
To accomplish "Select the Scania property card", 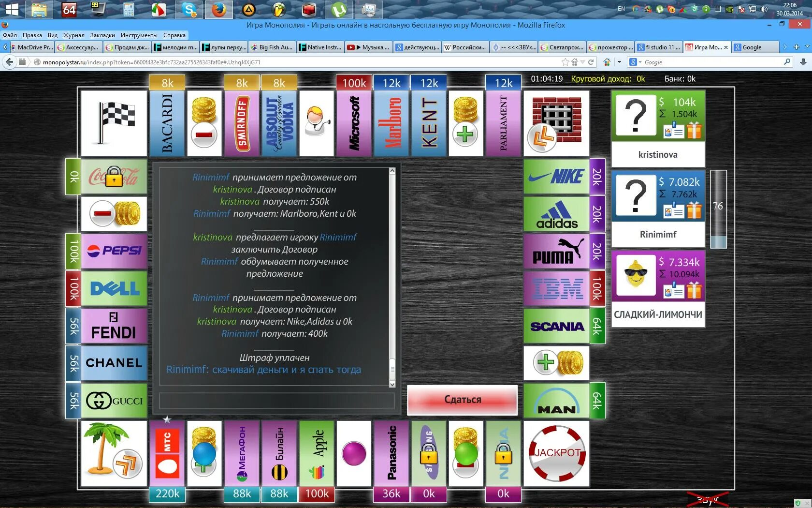I will (x=556, y=326).
